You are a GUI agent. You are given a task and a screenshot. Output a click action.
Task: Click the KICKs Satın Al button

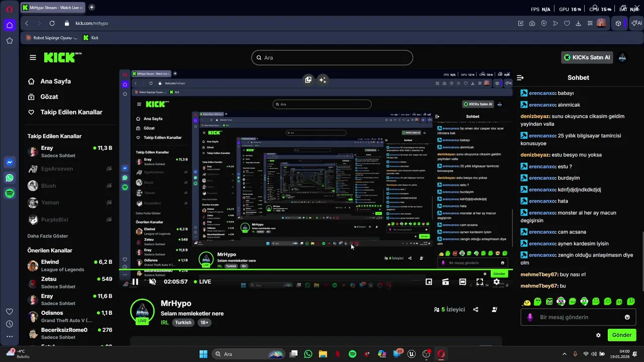pyautogui.click(x=587, y=57)
